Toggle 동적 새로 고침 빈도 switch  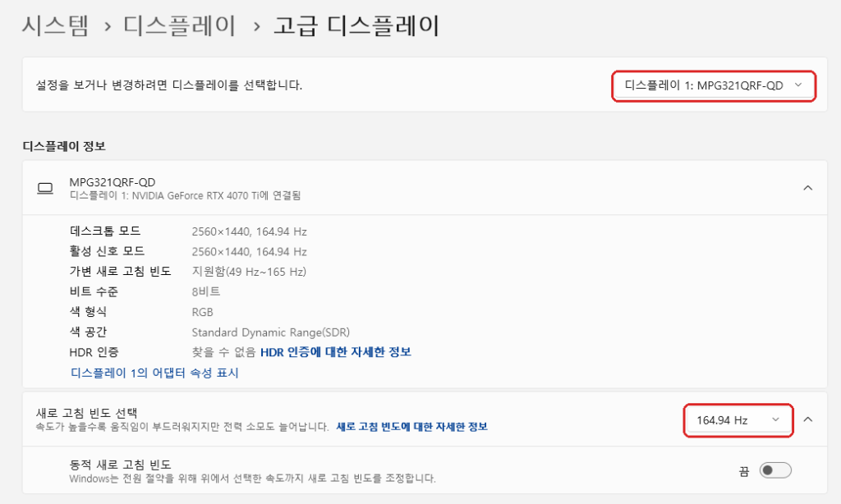[775, 470]
